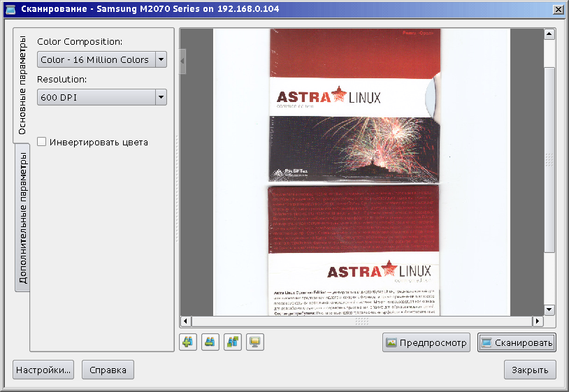Click the vertical scrollbar down arrow
569x392 pixels.
point(549,310)
